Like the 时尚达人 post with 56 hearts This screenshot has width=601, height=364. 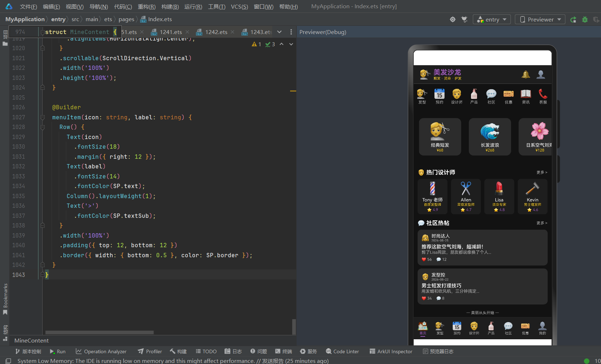424,259
